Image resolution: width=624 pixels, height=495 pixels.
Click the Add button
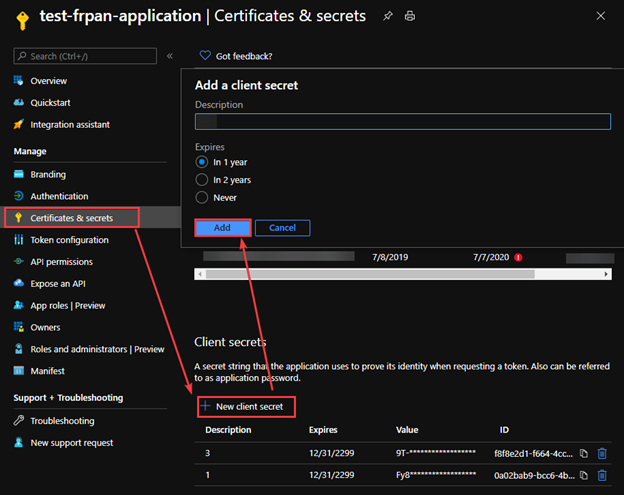click(x=222, y=228)
